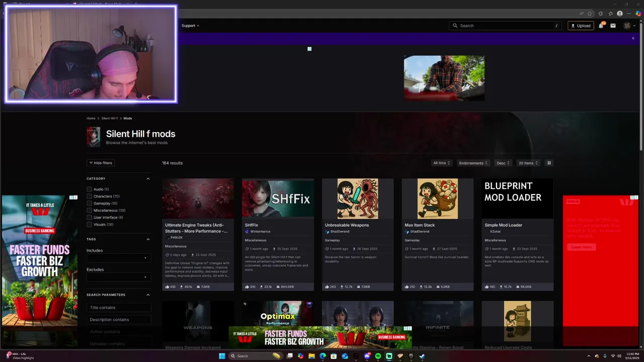Viewport: 644px width, 362px height.
Task: Go to Home breadcrumb
Action: 91,118
